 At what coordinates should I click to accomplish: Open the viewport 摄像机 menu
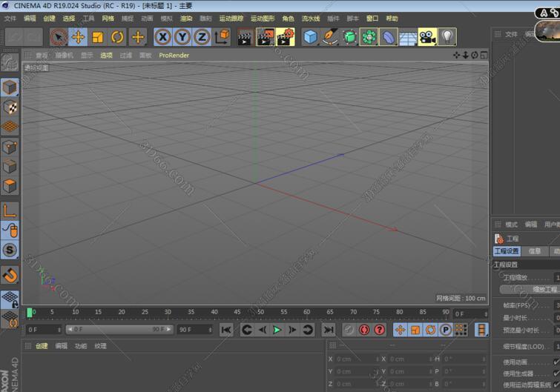tap(65, 55)
